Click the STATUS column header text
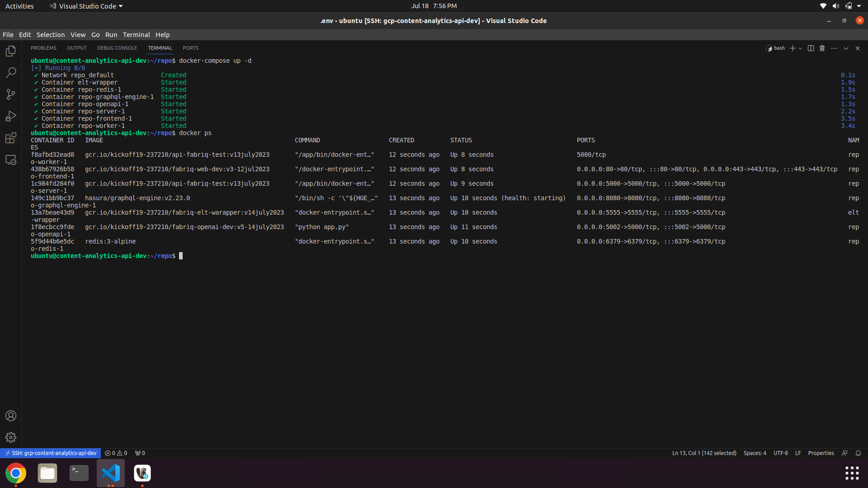The width and height of the screenshot is (868, 488). [x=461, y=140]
